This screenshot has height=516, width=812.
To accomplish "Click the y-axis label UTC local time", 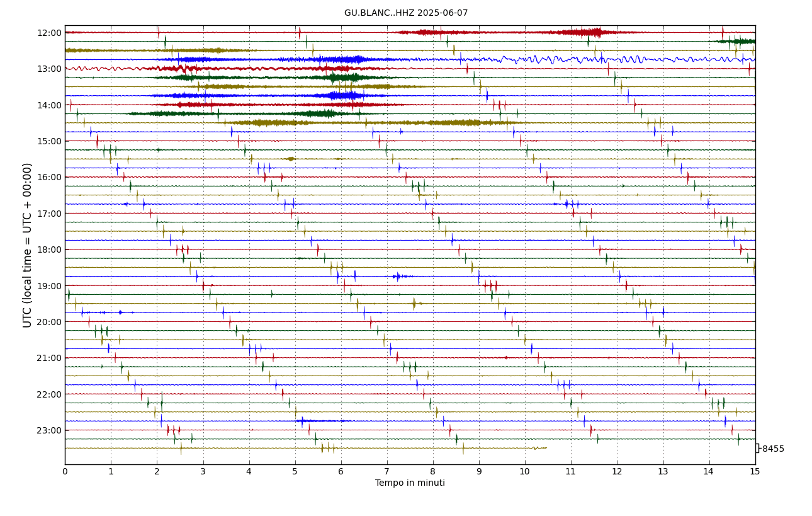I will pyautogui.click(x=28, y=245).
